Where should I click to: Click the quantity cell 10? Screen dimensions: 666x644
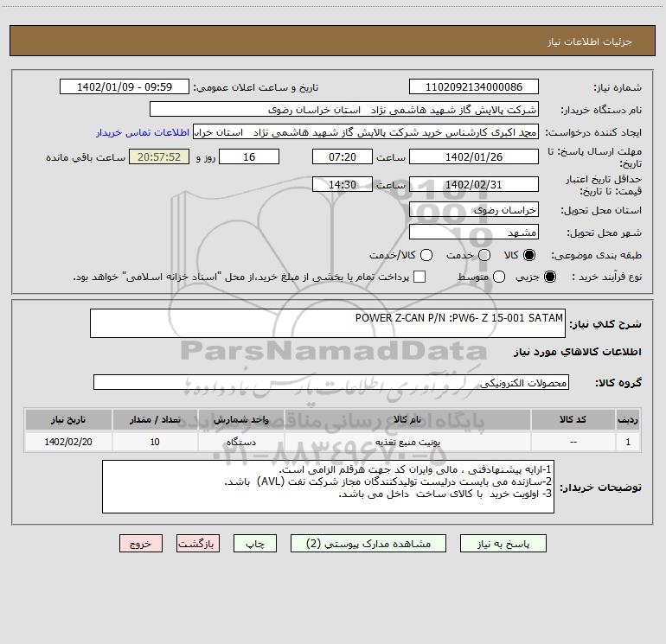[155, 442]
